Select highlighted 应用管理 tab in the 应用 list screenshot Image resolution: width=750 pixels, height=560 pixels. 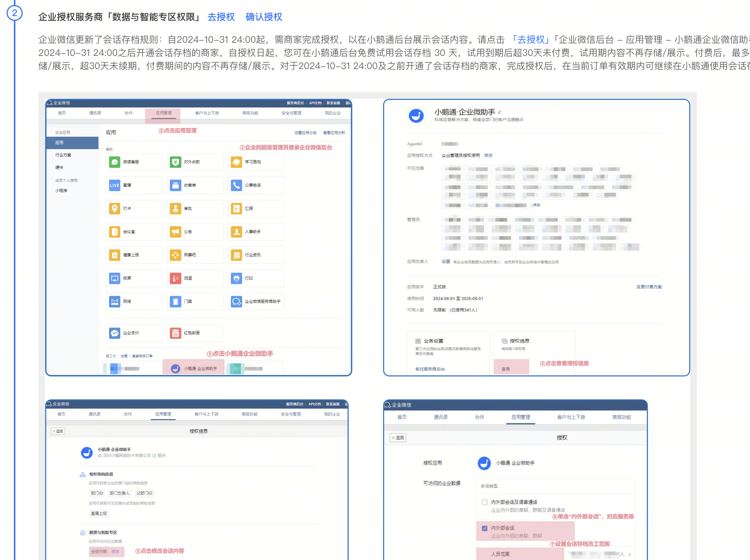(x=164, y=113)
